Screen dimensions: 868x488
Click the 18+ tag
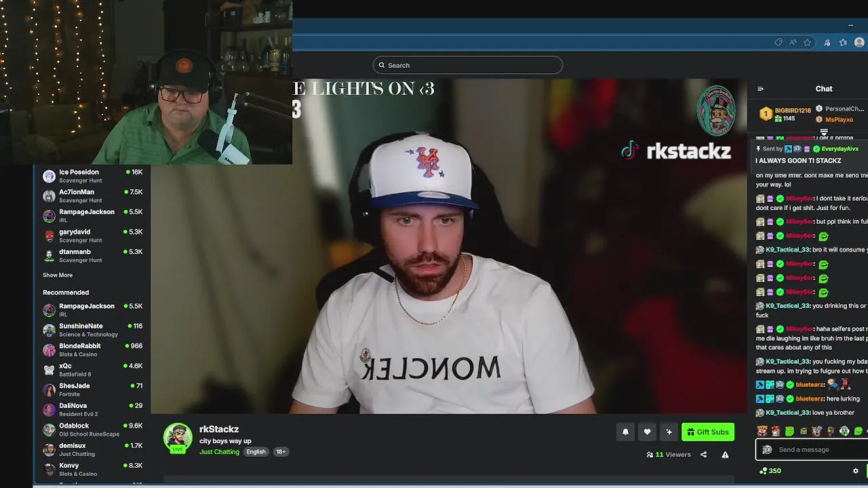tap(281, 452)
